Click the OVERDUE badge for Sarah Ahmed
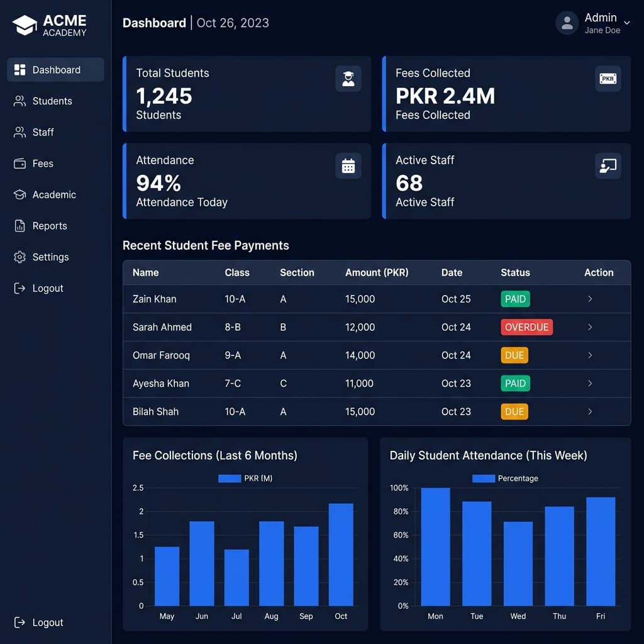Screen dimensions: 644x644 (x=526, y=327)
